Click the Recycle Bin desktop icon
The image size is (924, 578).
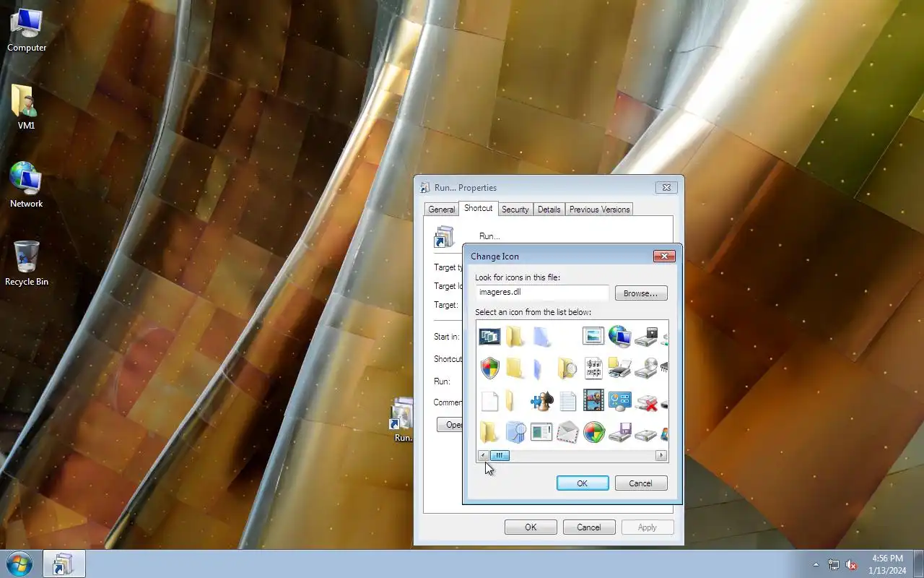click(x=27, y=263)
